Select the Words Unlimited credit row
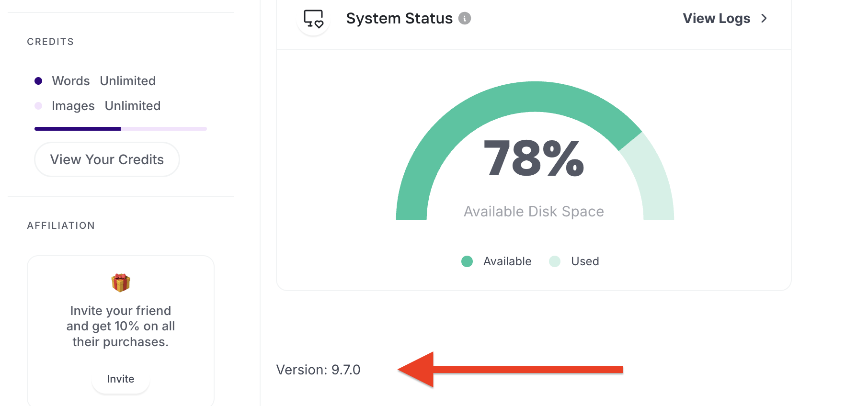 tap(95, 81)
